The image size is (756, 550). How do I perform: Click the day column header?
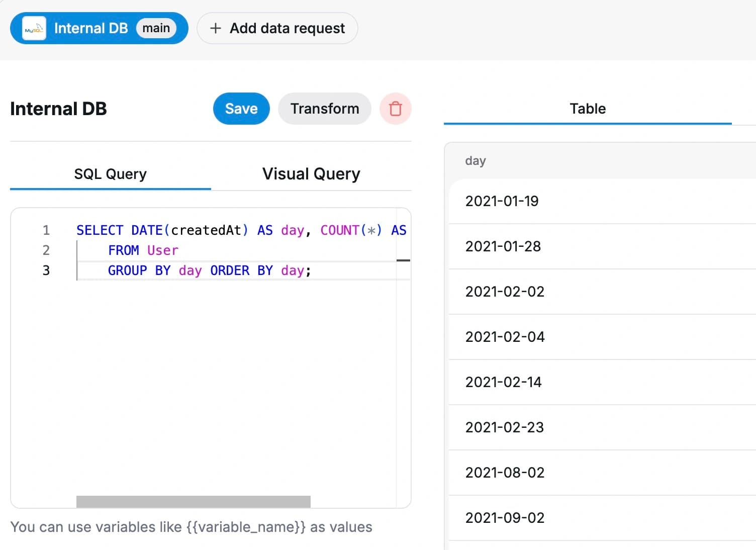[x=475, y=160]
